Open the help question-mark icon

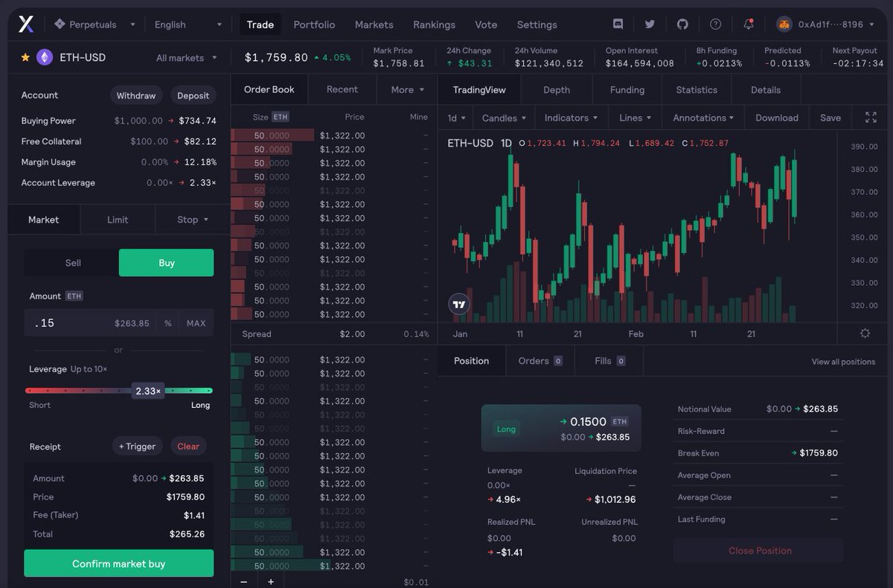point(715,25)
